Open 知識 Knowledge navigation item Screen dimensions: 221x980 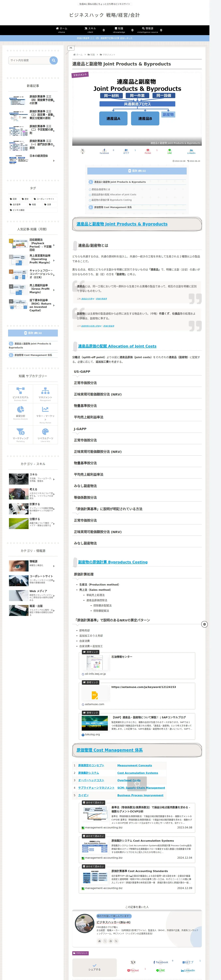(x=119, y=30)
